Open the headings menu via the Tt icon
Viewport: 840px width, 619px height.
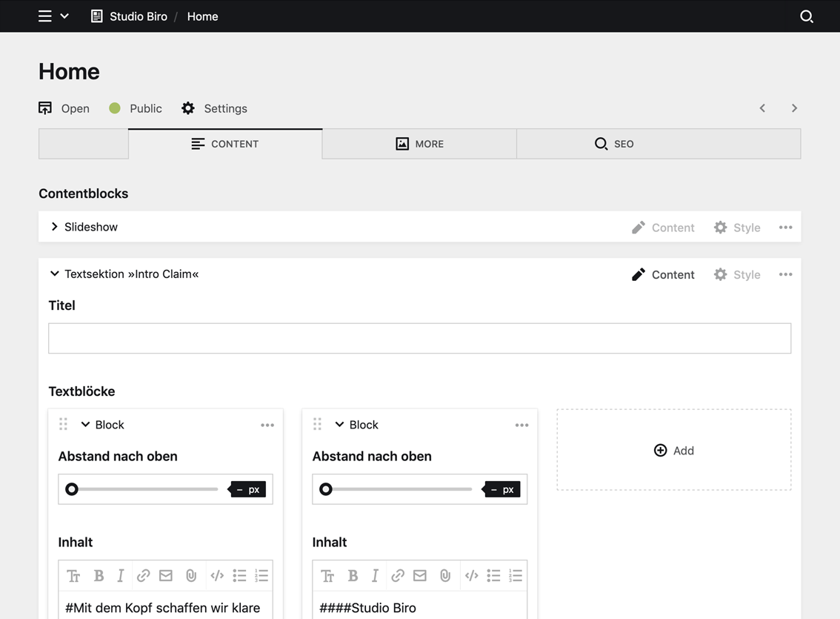click(x=73, y=575)
